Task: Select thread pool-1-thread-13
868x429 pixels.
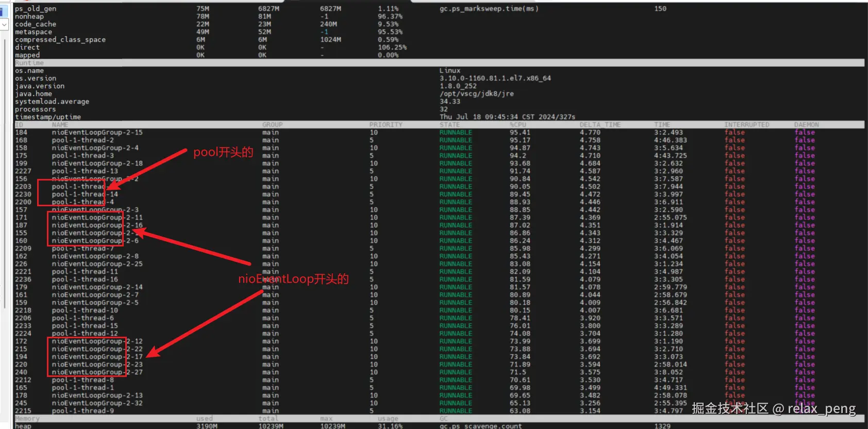Action: pyautogui.click(x=85, y=171)
